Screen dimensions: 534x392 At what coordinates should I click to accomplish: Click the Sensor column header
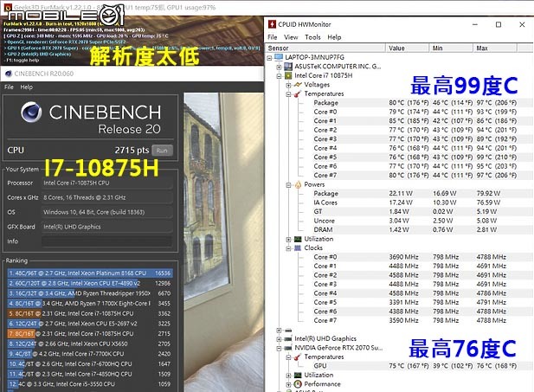click(325, 48)
